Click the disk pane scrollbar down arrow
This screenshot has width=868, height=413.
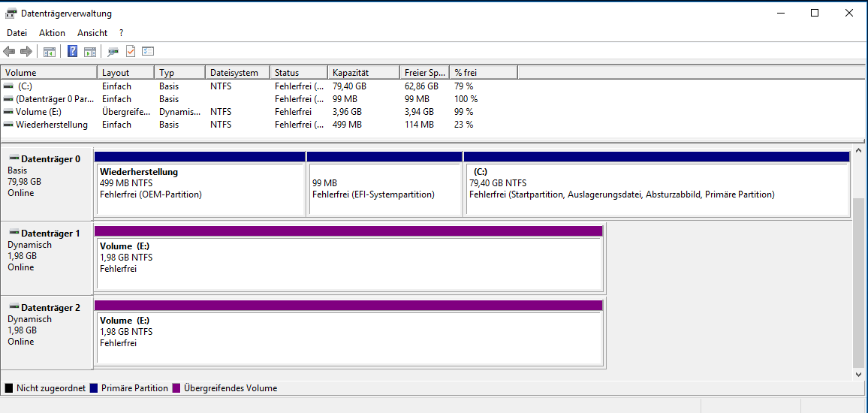click(x=859, y=375)
